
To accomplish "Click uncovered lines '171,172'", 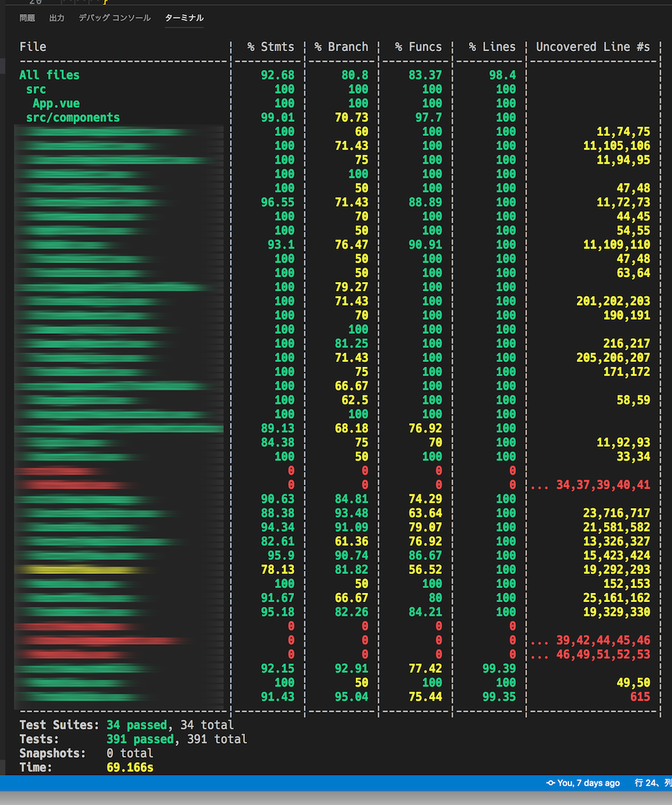I will click(626, 372).
